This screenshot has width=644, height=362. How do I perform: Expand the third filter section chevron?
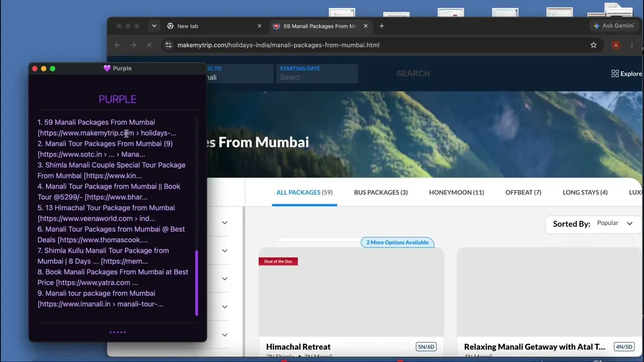[224, 279]
